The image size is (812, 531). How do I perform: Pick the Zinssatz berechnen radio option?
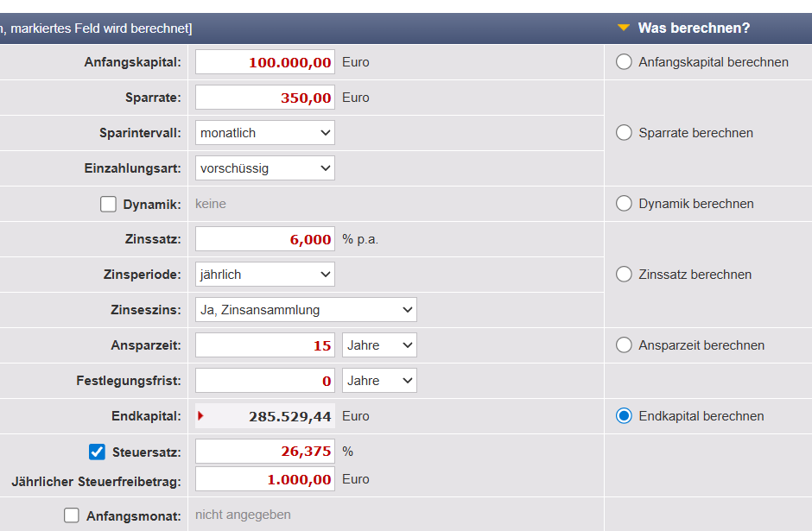[624, 275]
